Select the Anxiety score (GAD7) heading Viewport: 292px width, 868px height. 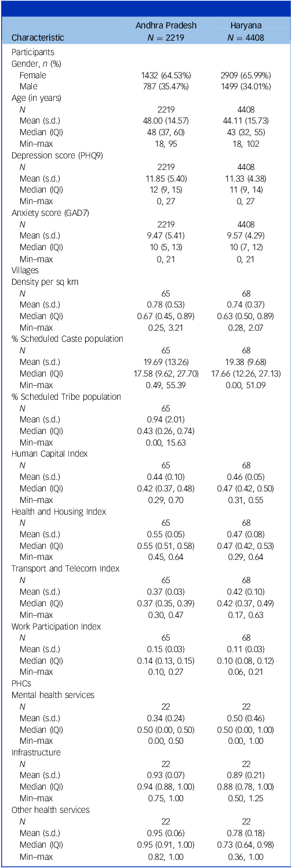(46, 213)
